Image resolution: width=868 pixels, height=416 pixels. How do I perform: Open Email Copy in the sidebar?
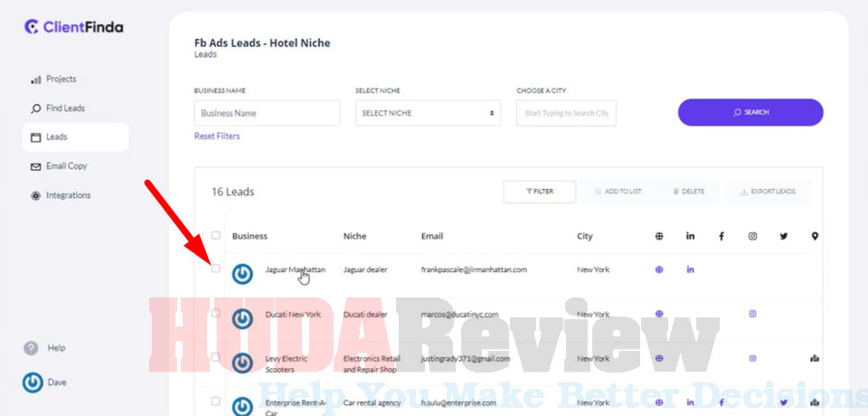(59, 166)
